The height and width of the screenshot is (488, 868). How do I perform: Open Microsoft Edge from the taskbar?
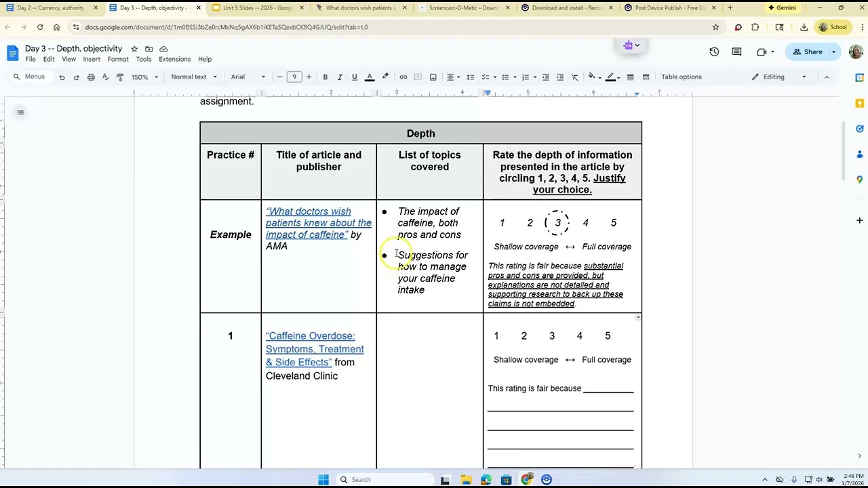(x=486, y=480)
